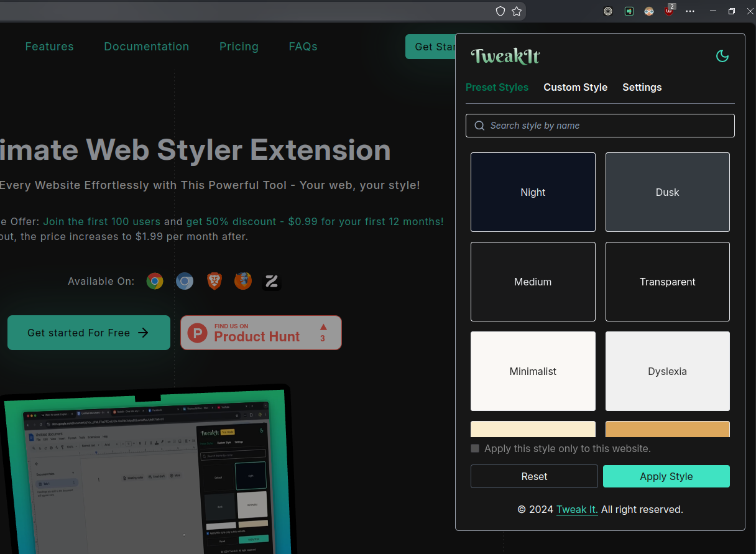
Task: Click the Zen browser icon
Action: click(272, 282)
